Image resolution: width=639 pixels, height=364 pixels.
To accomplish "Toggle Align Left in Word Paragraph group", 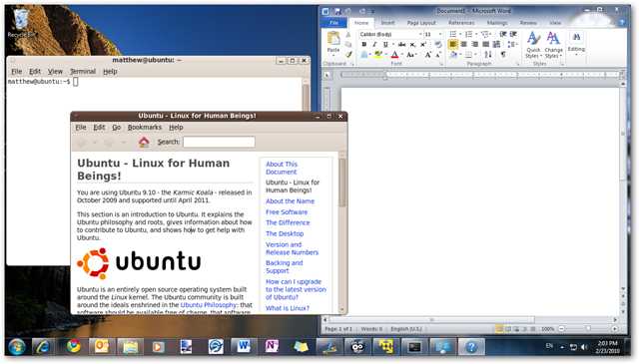I will [453, 45].
